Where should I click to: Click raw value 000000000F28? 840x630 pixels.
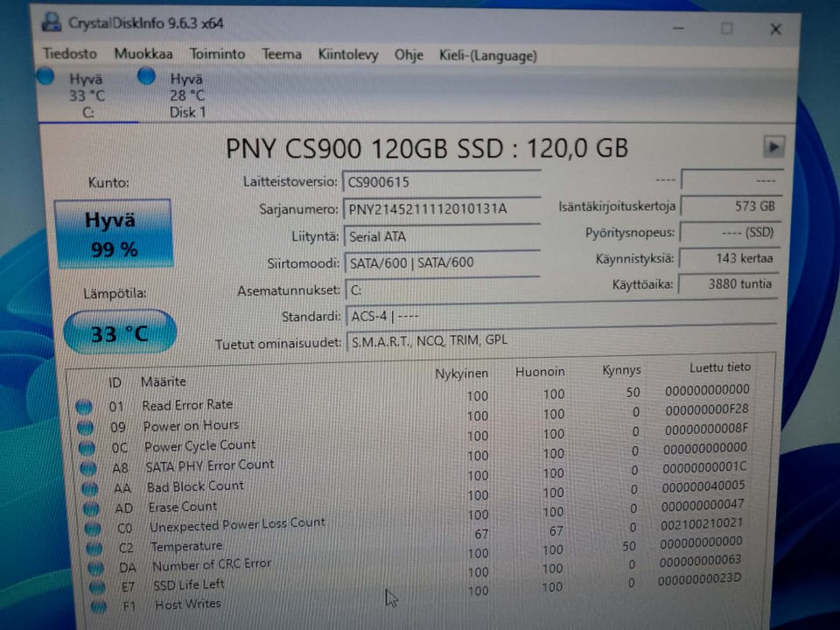click(x=707, y=409)
